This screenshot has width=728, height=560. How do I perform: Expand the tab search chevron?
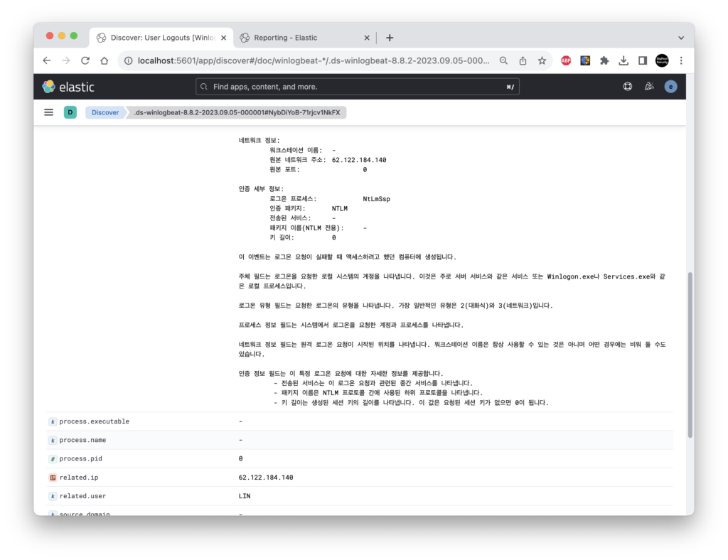(x=680, y=38)
